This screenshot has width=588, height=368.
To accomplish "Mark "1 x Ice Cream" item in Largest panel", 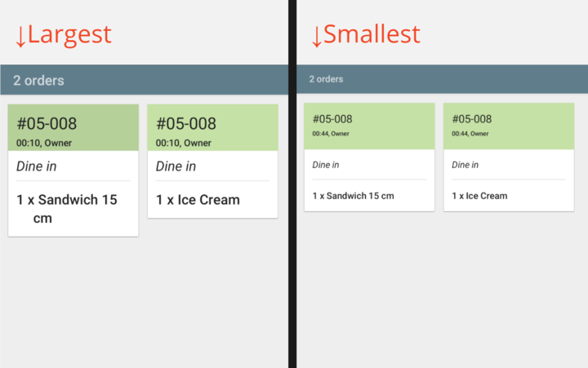I will point(198,200).
